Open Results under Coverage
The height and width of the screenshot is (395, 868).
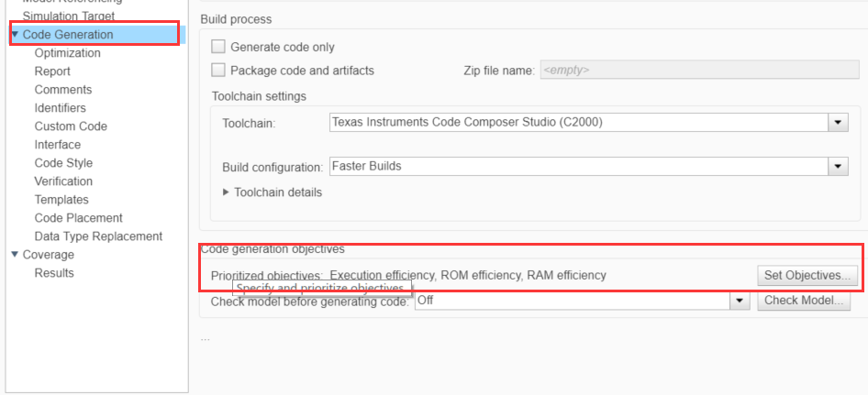pos(54,273)
